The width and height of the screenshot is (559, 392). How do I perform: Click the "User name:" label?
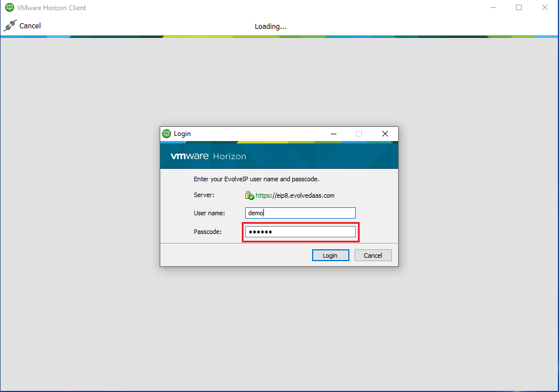210,213
